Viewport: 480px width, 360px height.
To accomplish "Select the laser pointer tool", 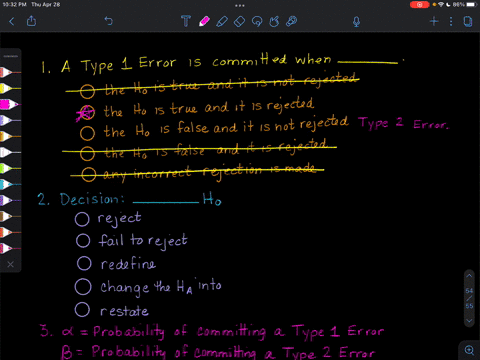I will (292, 21).
